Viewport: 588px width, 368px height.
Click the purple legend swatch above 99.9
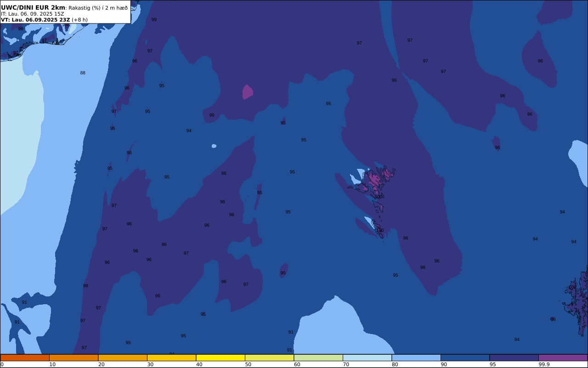pyautogui.click(x=563, y=357)
